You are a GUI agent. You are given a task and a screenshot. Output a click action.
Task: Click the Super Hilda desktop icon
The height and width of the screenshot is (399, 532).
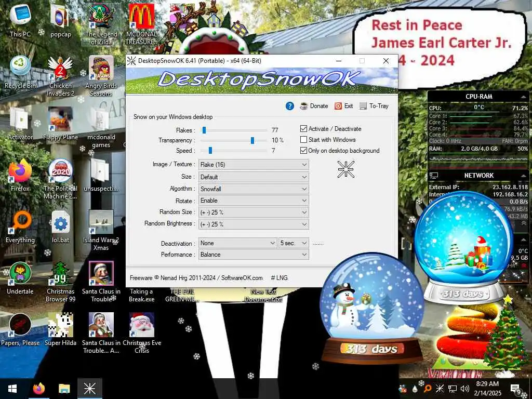tap(60, 330)
